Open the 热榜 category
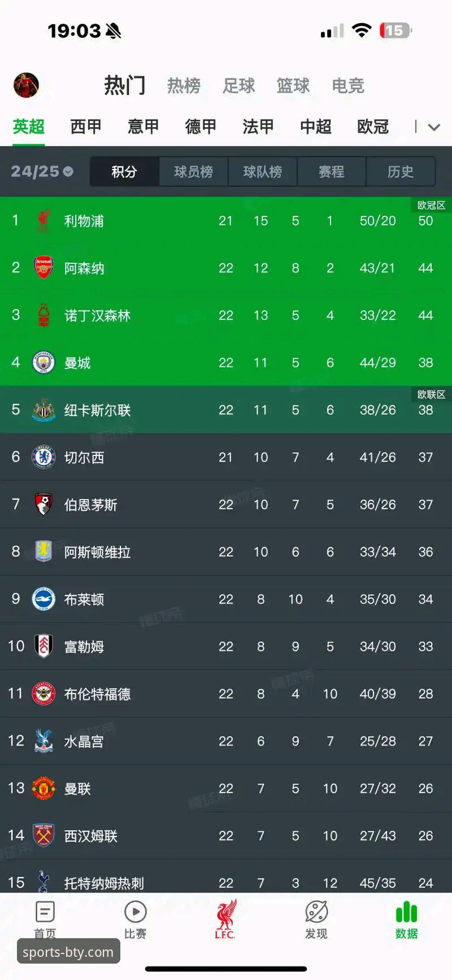 coord(184,86)
